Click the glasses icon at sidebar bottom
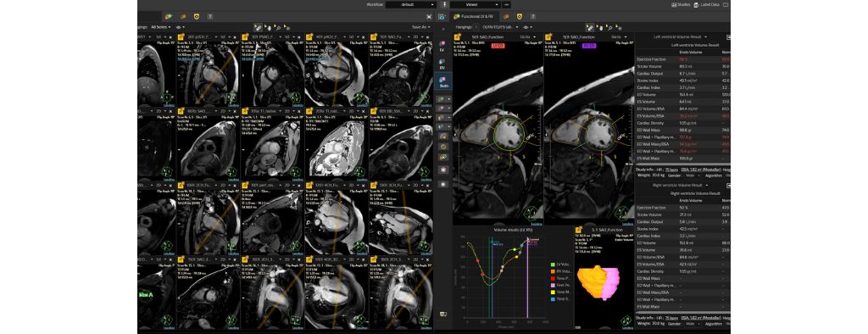868x334 pixels. coord(442,314)
